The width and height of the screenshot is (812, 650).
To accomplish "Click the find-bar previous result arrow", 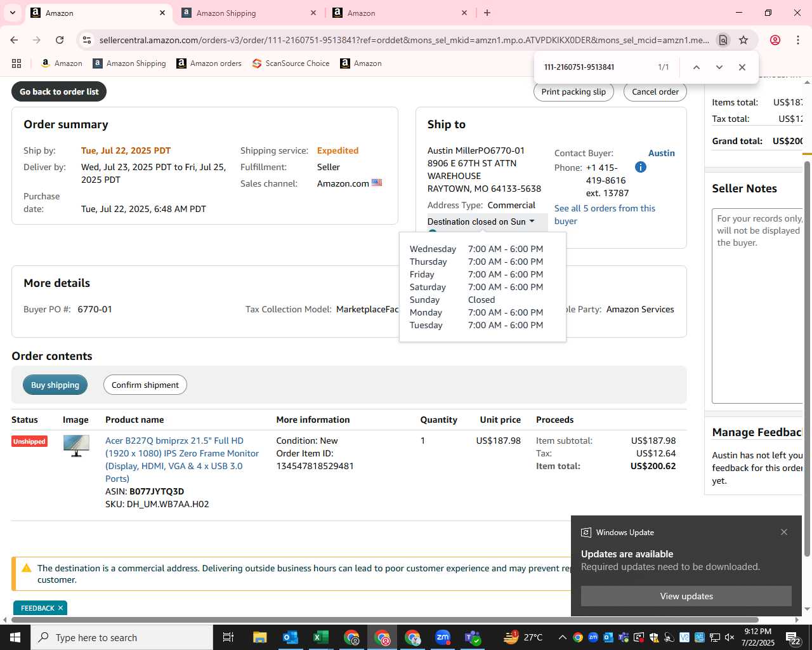I will click(696, 67).
